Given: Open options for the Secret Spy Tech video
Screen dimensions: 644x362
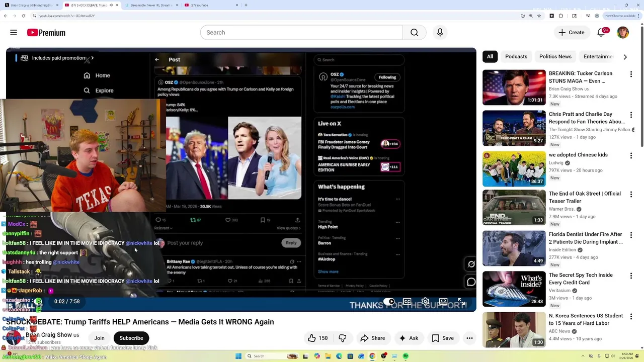Looking at the screenshot, I should click(631, 276).
